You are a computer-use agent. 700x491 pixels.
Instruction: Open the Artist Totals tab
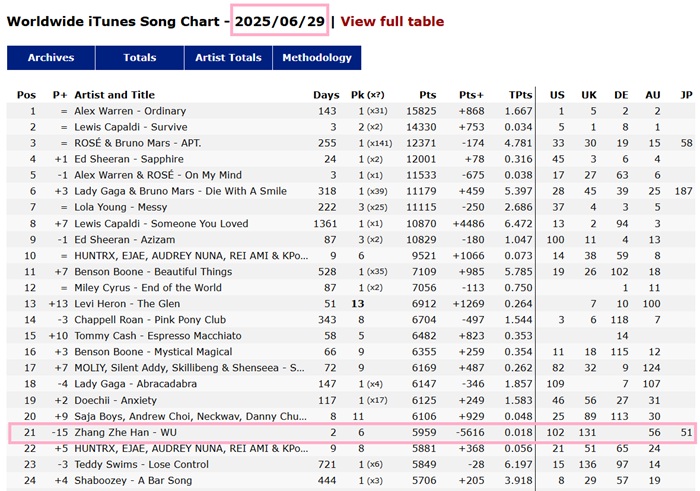(x=228, y=58)
